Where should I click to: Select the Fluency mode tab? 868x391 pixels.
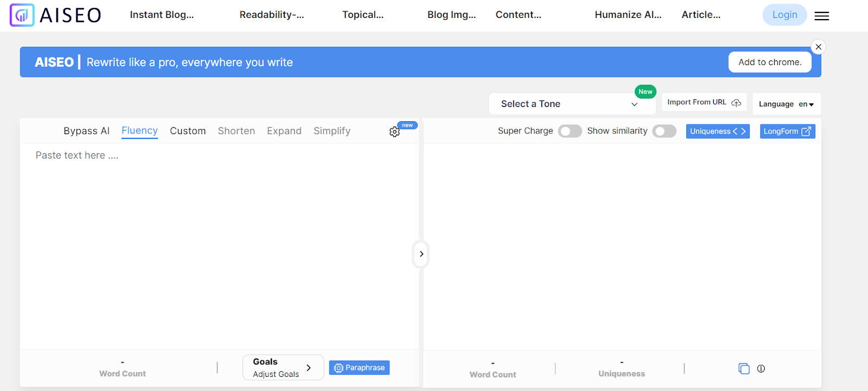click(x=139, y=131)
